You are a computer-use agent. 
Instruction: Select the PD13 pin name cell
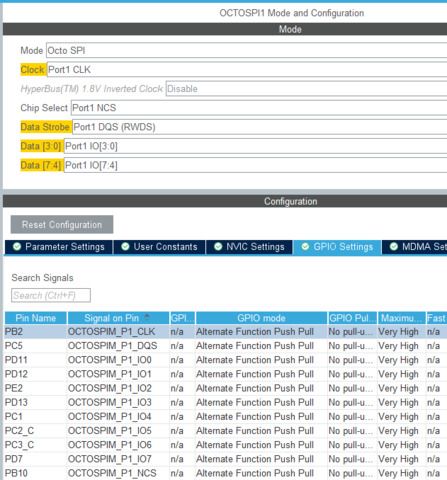coord(35,402)
